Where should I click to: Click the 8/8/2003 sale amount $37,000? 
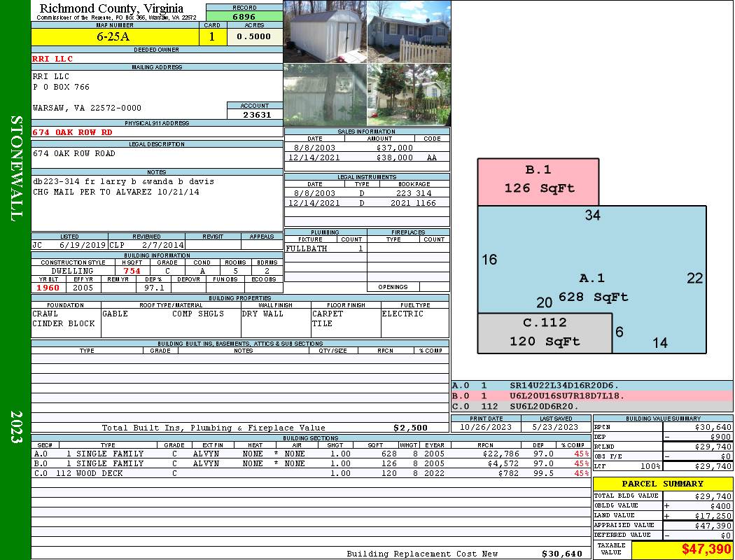(x=394, y=148)
